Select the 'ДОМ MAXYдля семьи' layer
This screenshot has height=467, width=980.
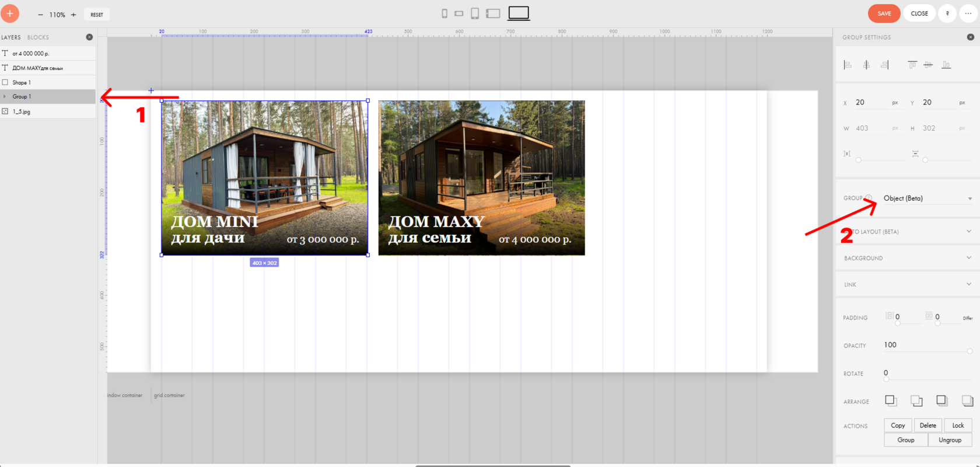(x=48, y=68)
